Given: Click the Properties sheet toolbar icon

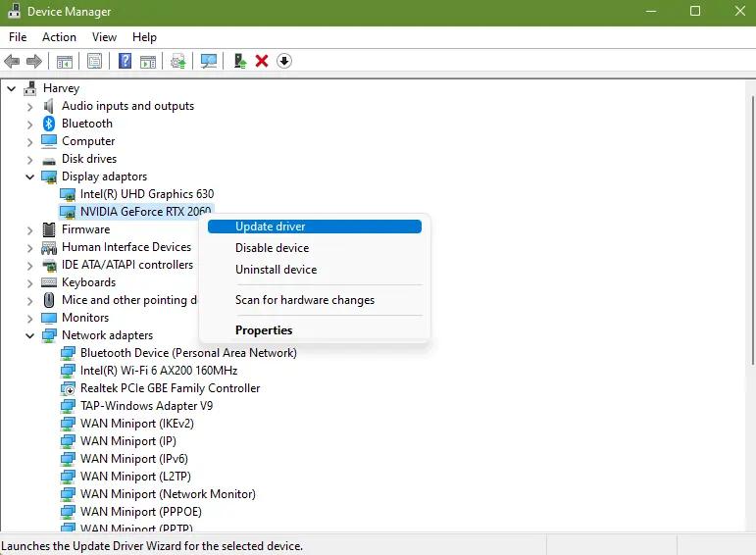Looking at the screenshot, I should click(x=94, y=61).
